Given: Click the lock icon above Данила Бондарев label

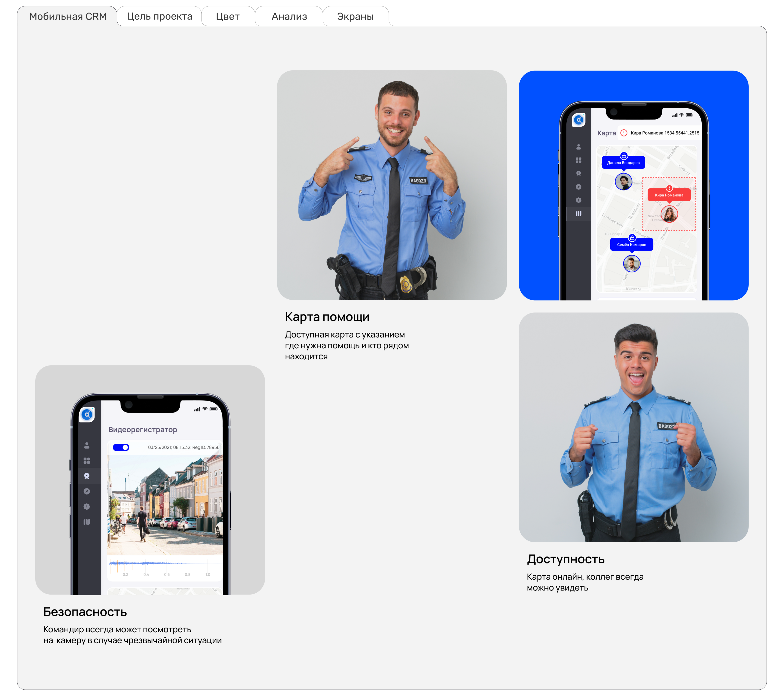Looking at the screenshot, I should click(624, 156).
